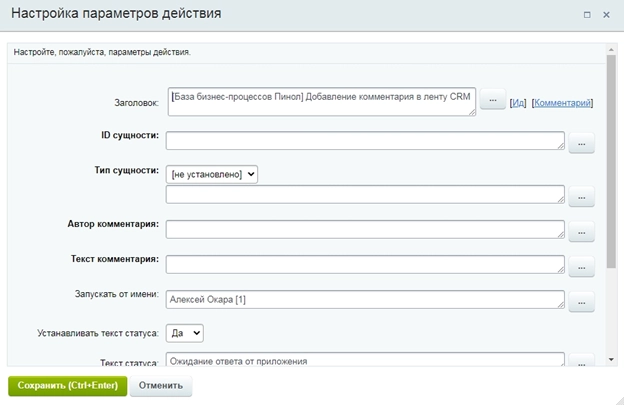The width and height of the screenshot is (624, 405).
Task: Save settings with Сохранить button
Action: pos(68,386)
